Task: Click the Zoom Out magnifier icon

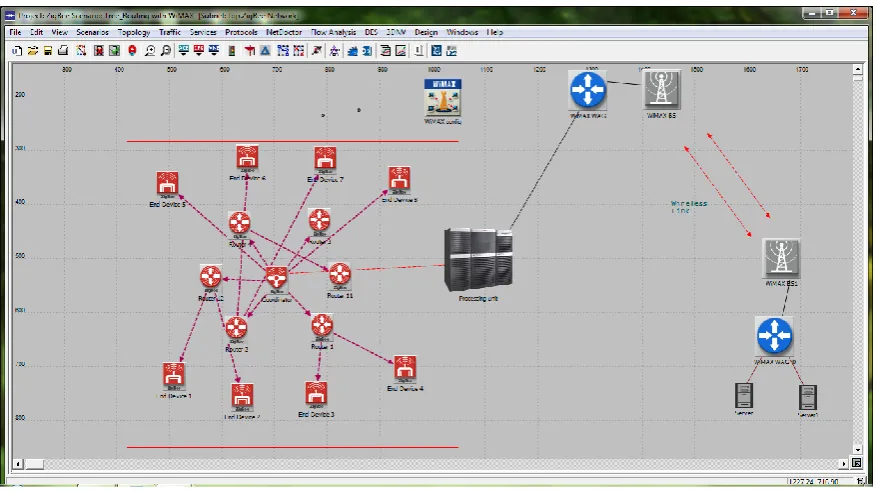Action: [x=166, y=51]
